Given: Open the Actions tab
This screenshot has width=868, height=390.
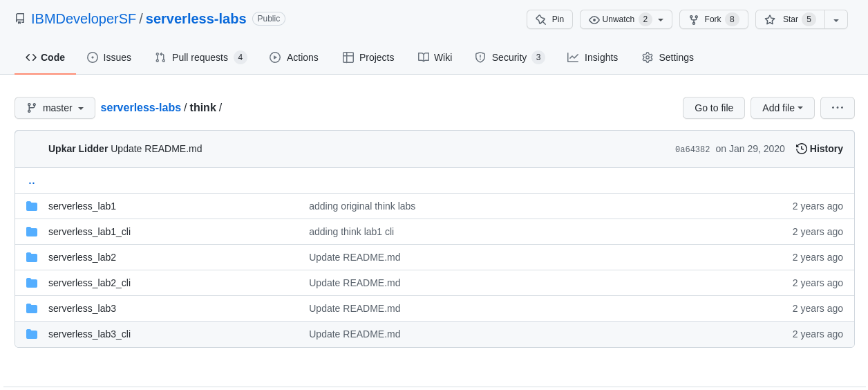Looking at the screenshot, I should pos(294,57).
